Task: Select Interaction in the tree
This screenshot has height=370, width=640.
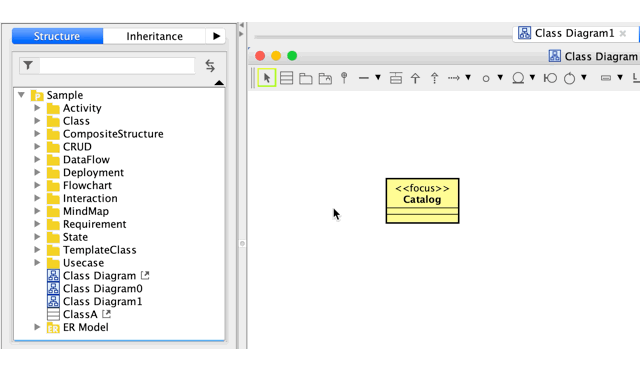Action: point(90,198)
